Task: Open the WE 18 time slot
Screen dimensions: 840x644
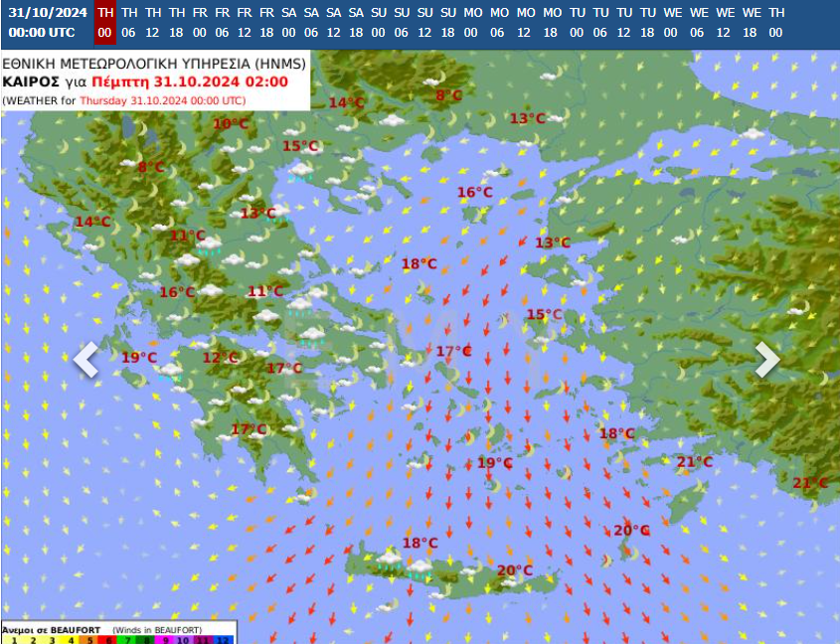Action: [751, 23]
